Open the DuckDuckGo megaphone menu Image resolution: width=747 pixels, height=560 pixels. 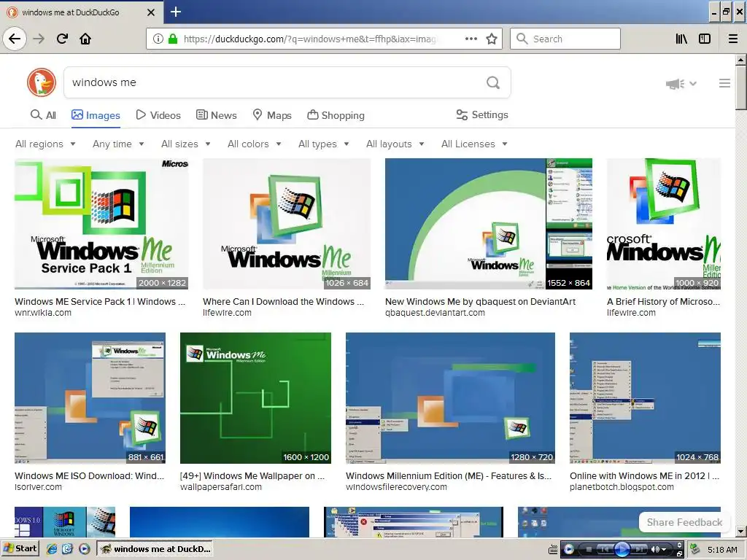[x=681, y=84]
